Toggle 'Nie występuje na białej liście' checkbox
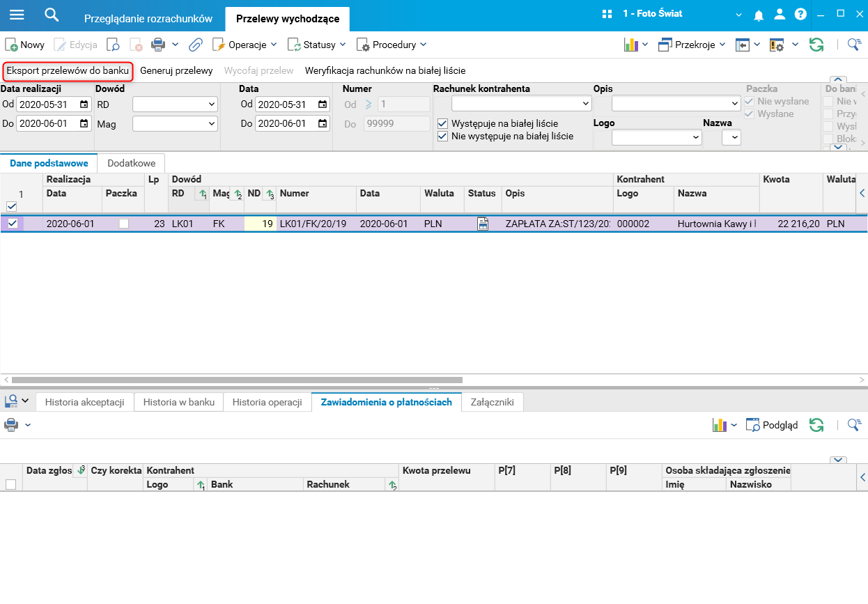Screen dimensions: 868x604 pos(442,137)
